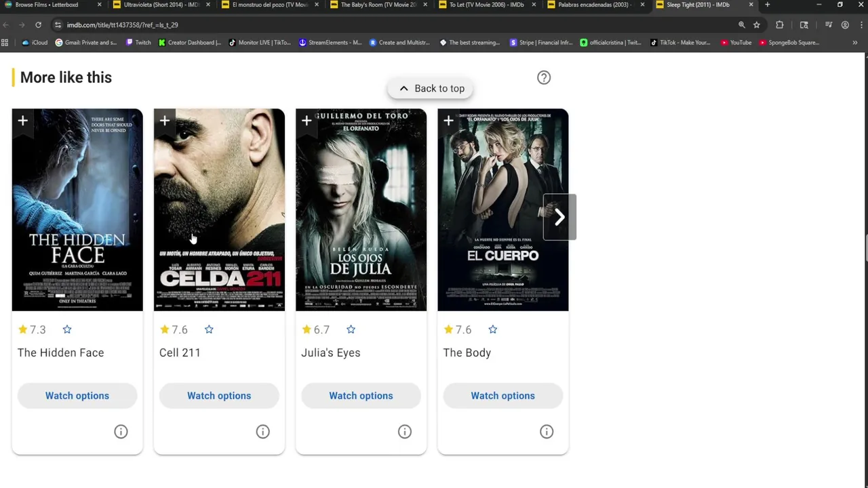
Task: Open info icon for Julia's Eyes
Action: [405, 432]
